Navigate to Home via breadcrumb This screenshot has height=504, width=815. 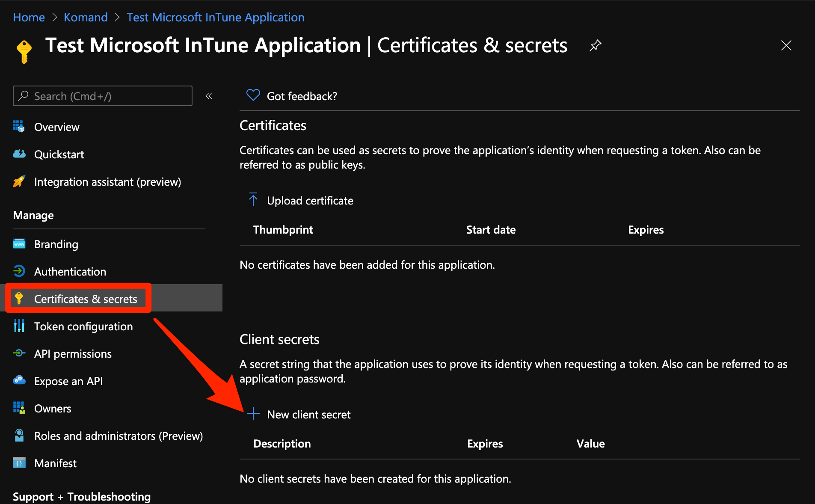pyautogui.click(x=29, y=17)
